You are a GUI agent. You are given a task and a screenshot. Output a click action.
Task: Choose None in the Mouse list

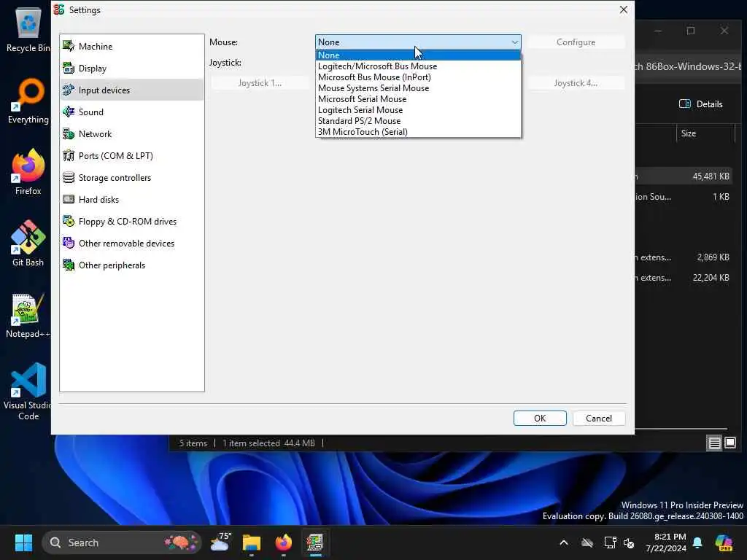(418, 55)
